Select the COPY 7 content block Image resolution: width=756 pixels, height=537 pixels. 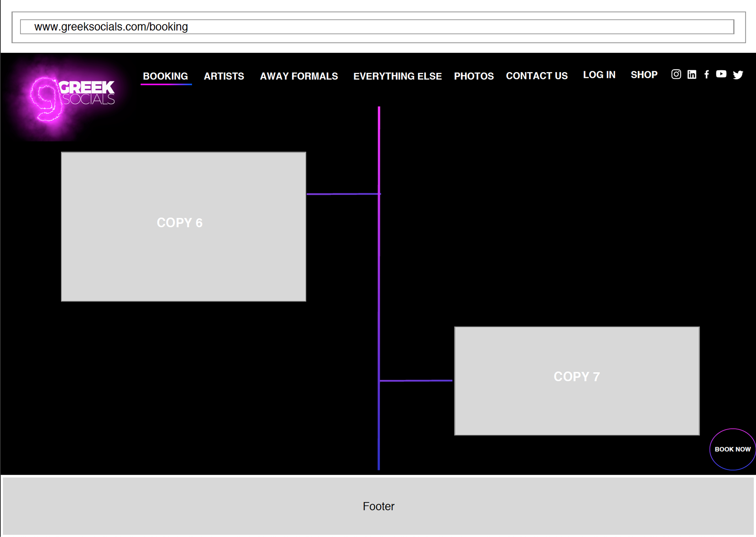pyautogui.click(x=577, y=381)
